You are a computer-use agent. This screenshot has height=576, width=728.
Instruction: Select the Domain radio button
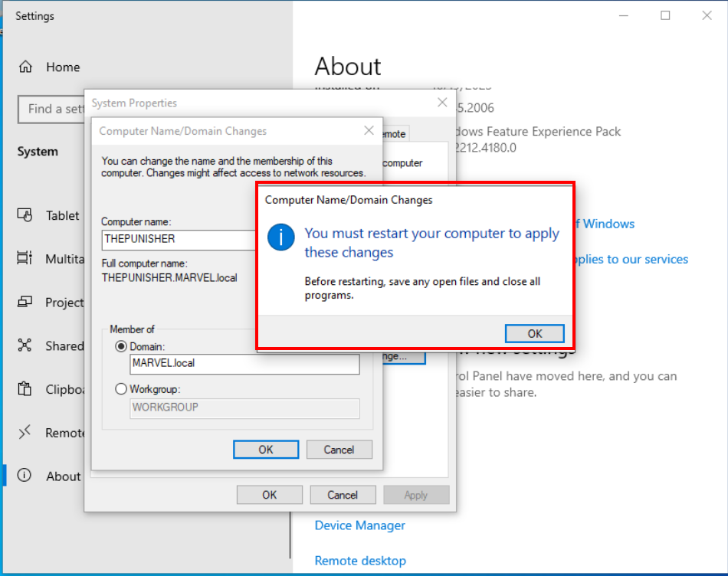coord(121,346)
